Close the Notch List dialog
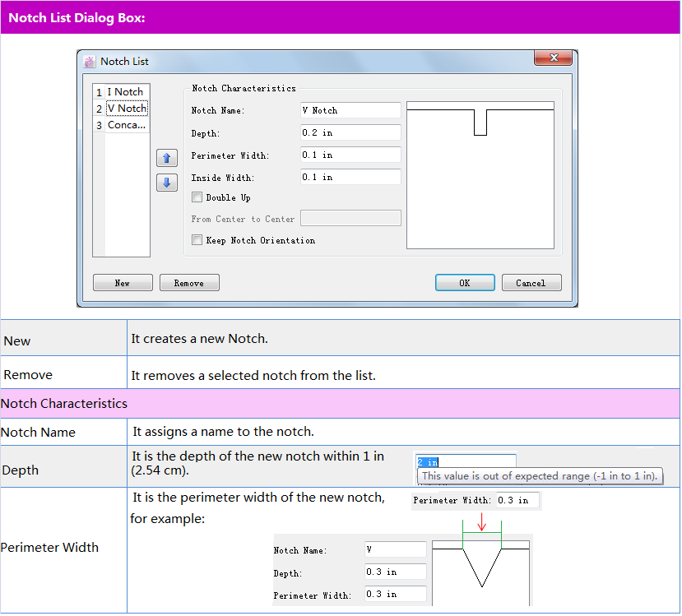Viewport: 682px width, 616px height. click(x=553, y=58)
